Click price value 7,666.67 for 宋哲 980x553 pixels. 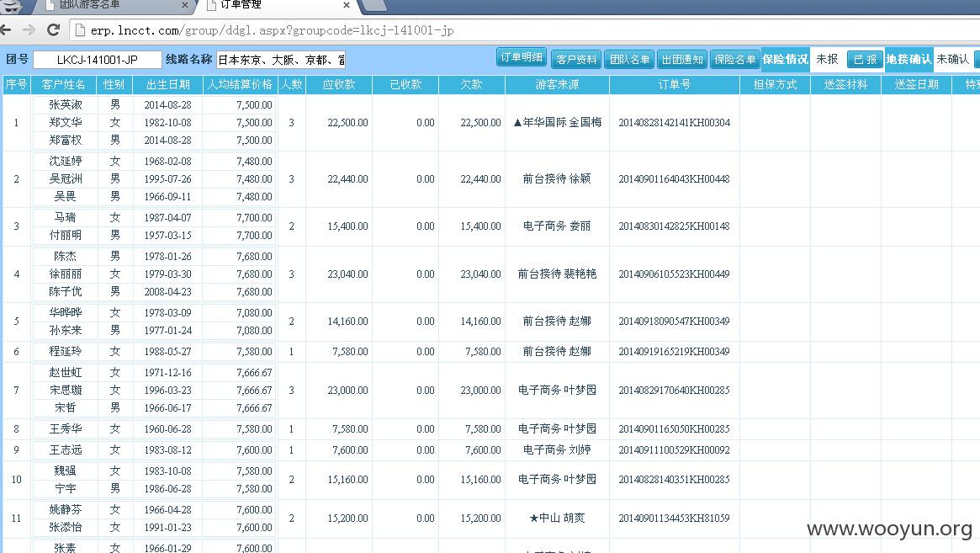coord(254,408)
